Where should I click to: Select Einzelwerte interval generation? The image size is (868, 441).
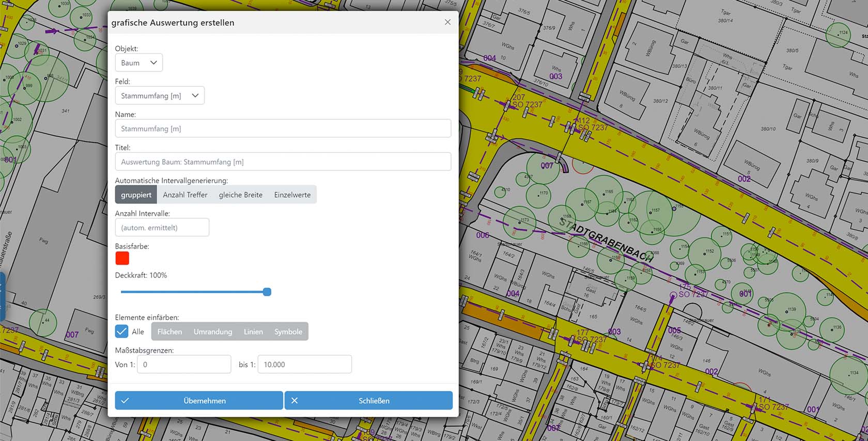coord(292,195)
